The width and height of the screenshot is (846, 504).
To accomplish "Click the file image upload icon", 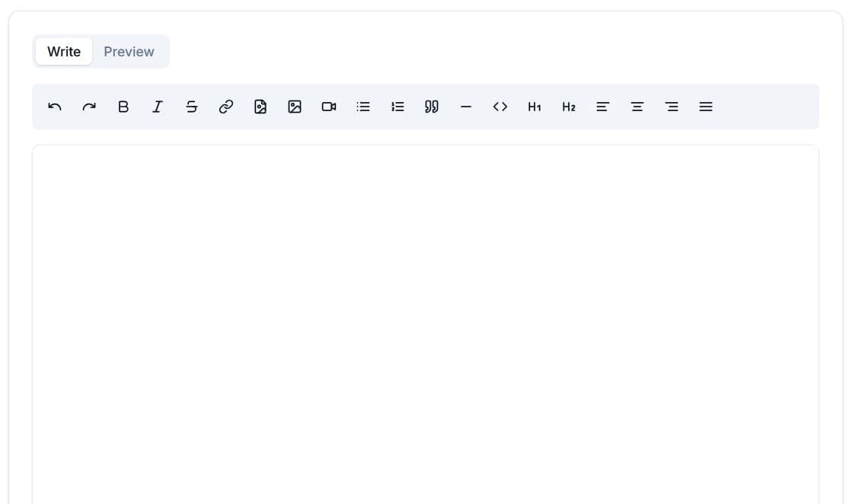I will coord(260,107).
